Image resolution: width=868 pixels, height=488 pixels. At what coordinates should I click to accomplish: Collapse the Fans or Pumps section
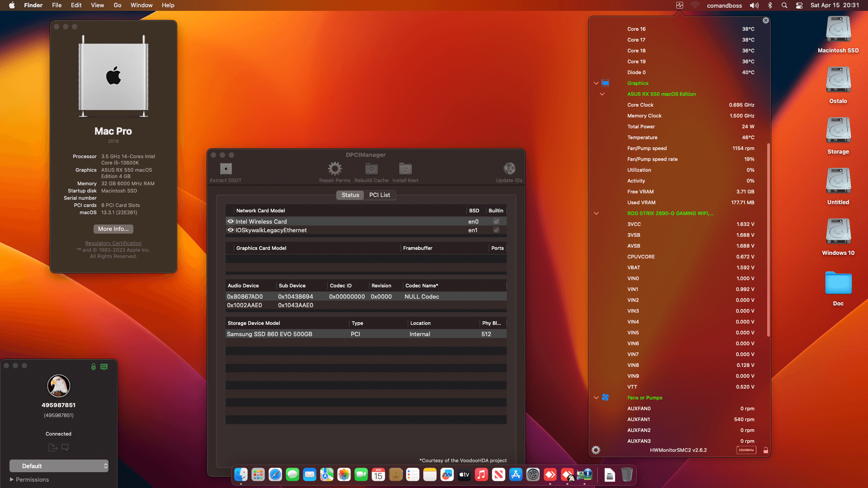pyautogui.click(x=596, y=398)
